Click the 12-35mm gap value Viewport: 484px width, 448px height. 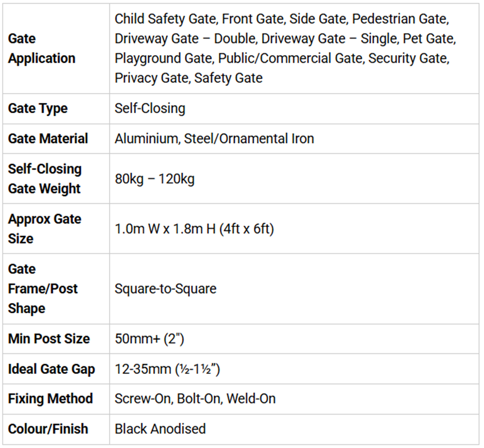pos(167,369)
